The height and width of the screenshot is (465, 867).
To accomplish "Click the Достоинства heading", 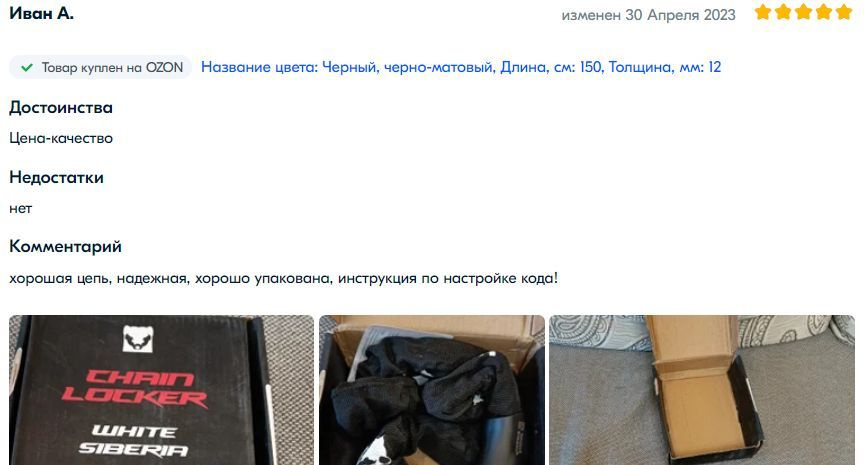I will point(61,107).
